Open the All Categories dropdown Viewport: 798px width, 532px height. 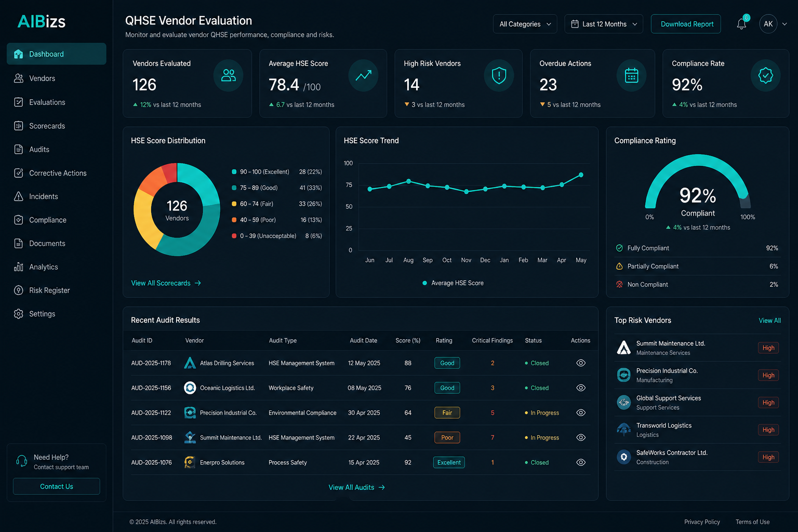[x=525, y=24]
